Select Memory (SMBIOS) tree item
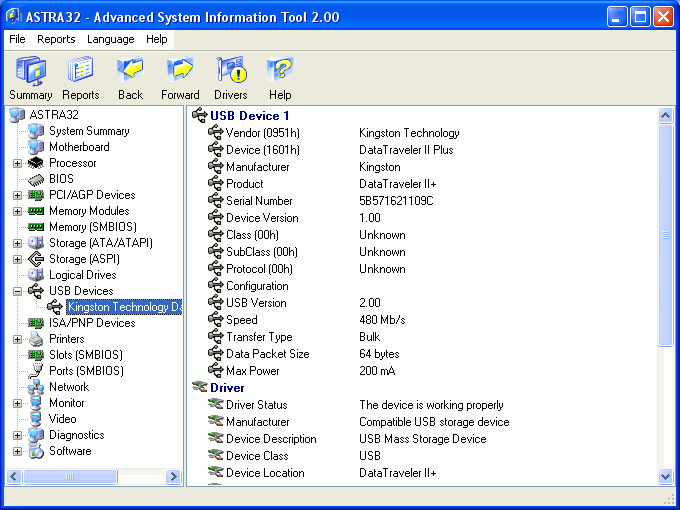Image resolution: width=680 pixels, height=510 pixels. click(93, 227)
